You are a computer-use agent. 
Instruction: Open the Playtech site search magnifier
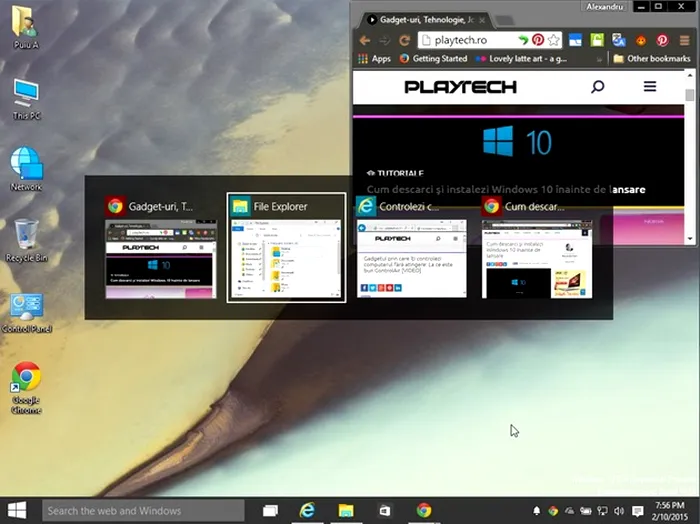tap(597, 87)
